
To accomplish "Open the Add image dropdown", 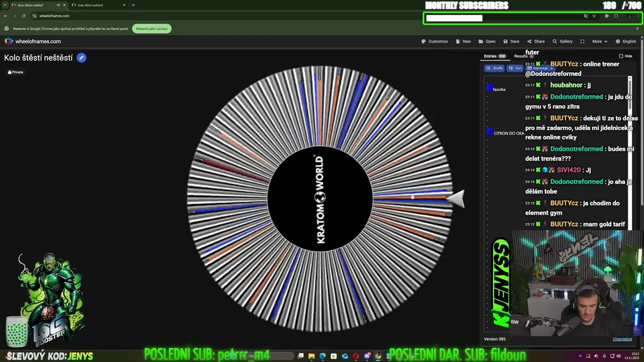I will click(x=540, y=68).
